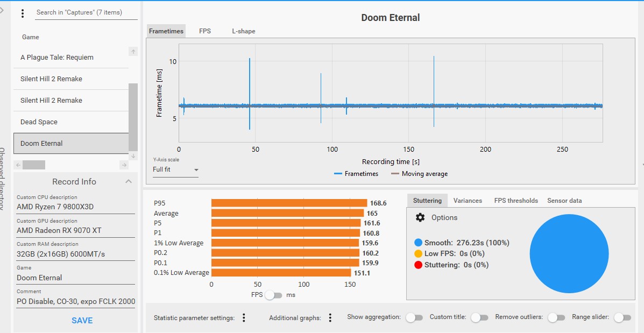The width and height of the screenshot is (644, 333).
Task: Switch to the L-shape graph tab
Action: pyautogui.click(x=244, y=31)
